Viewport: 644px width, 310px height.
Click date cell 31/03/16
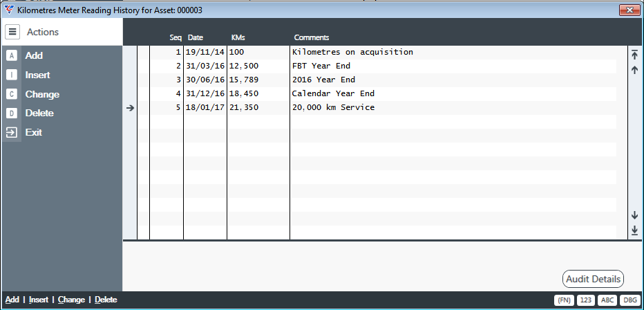pos(205,66)
